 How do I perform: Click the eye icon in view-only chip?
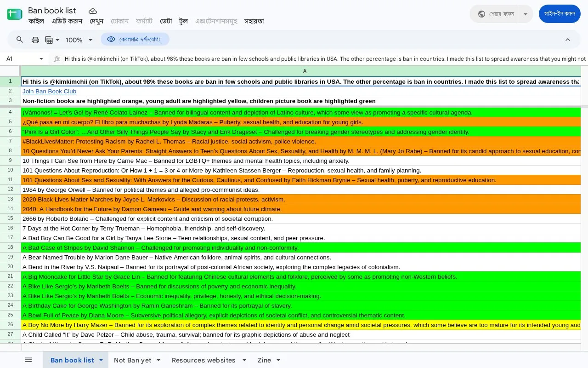click(111, 40)
